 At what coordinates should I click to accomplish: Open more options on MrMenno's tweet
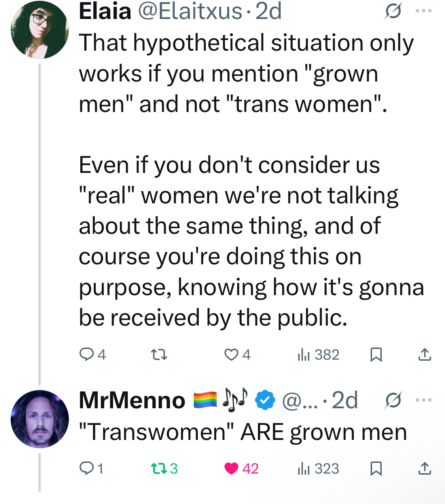pyautogui.click(x=424, y=400)
